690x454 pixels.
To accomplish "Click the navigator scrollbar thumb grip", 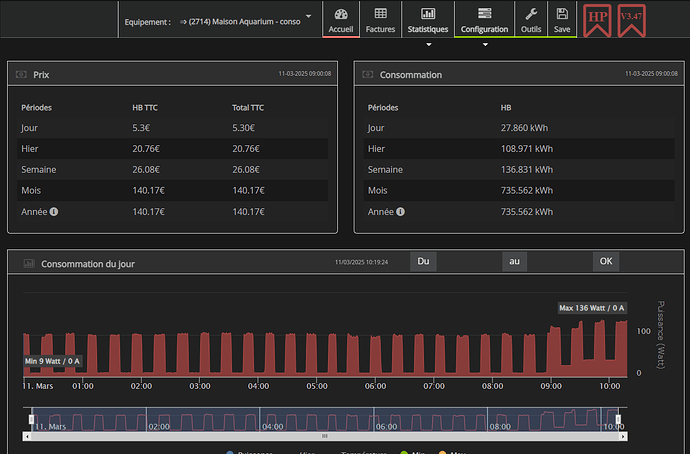I will point(325,436).
